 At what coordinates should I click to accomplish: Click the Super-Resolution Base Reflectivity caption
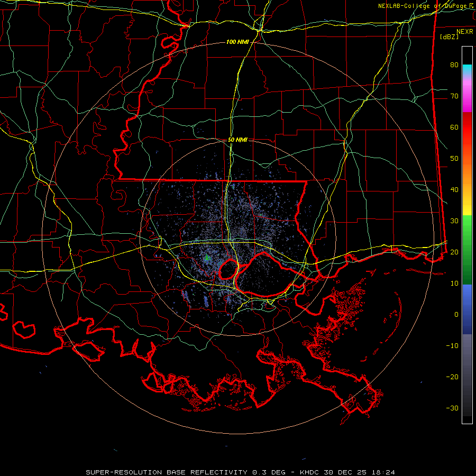coord(186,472)
